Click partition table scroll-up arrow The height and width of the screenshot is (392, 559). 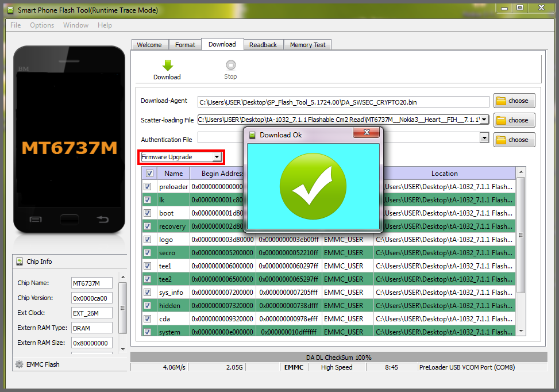(x=521, y=172)
